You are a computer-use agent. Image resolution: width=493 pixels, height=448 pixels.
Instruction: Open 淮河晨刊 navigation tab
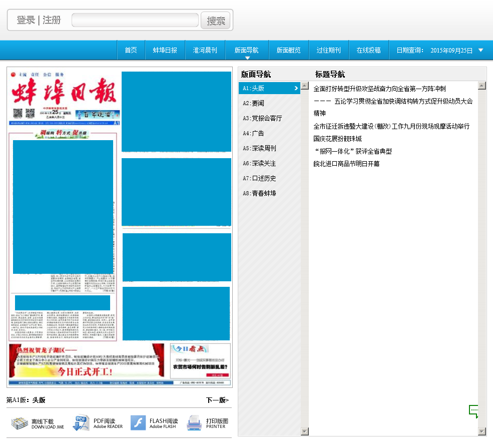[x=205, y=50]
